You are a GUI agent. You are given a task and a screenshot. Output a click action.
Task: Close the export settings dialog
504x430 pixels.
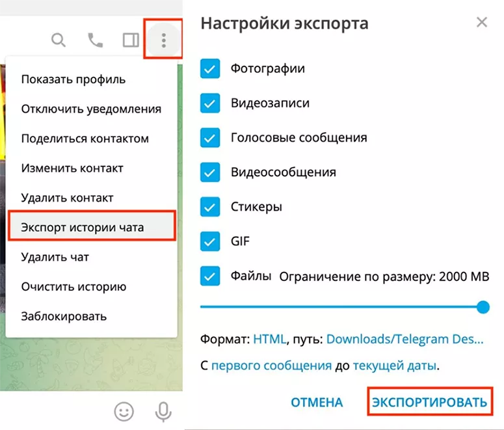click(x=482, y=22)
